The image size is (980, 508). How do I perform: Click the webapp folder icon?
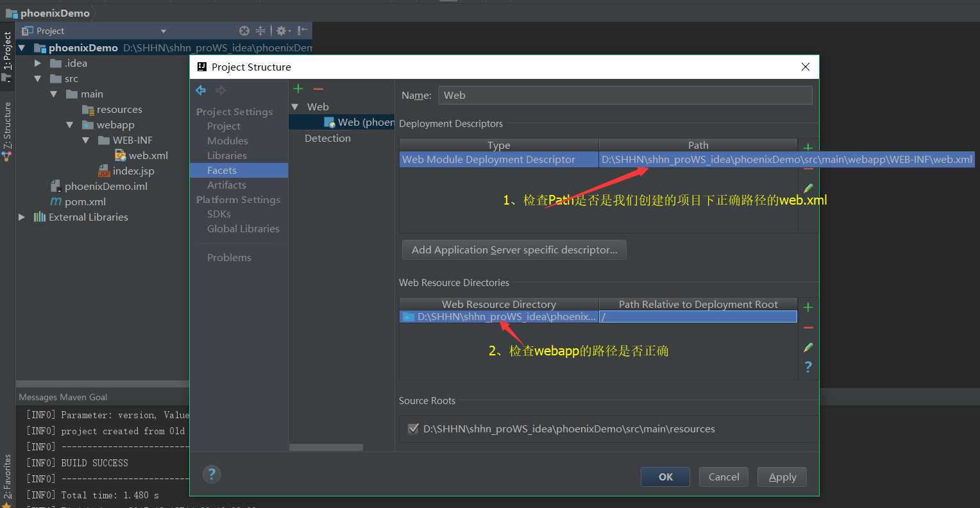pyautogui.click(x=88, y=125)
